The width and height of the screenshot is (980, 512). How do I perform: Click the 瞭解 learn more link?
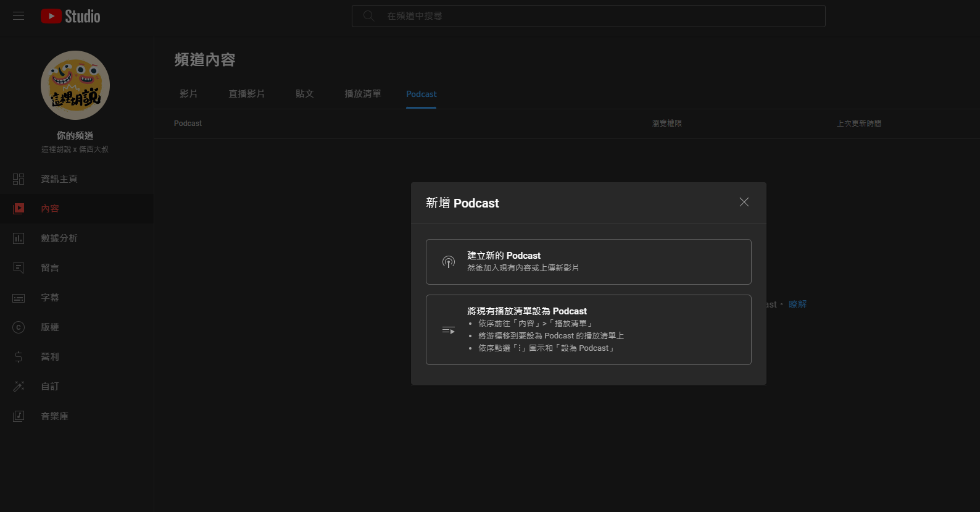pos(797,304)
